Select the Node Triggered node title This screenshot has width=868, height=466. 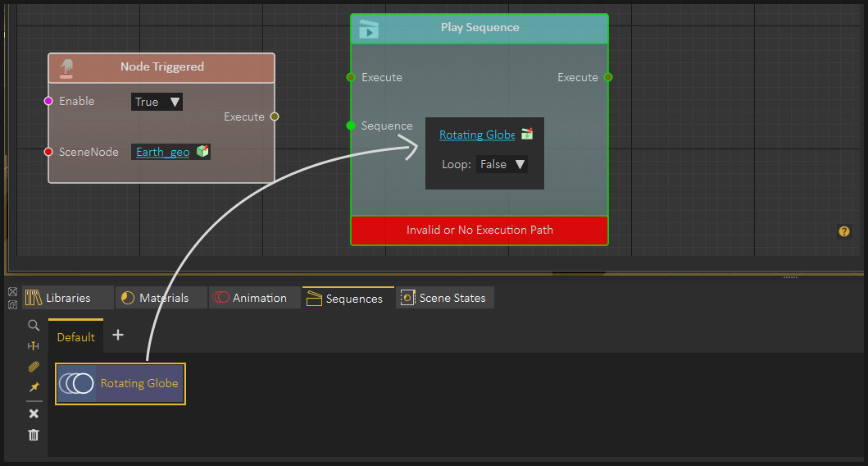pos(162,66)
